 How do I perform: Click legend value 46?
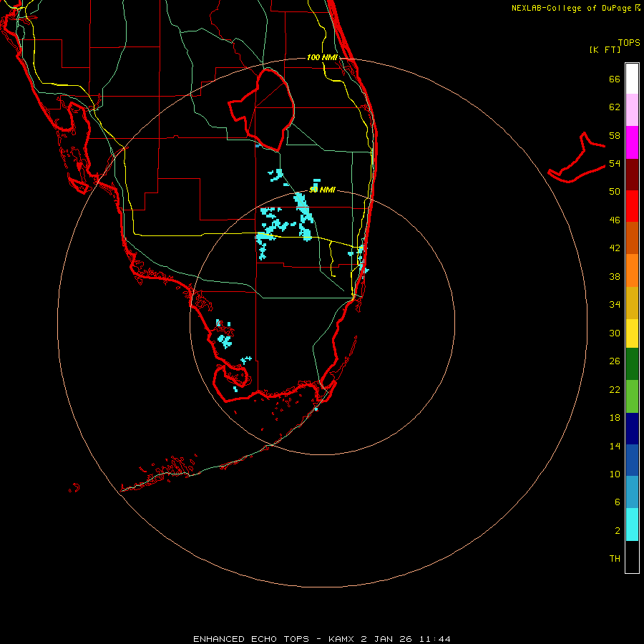coord(615,220)
